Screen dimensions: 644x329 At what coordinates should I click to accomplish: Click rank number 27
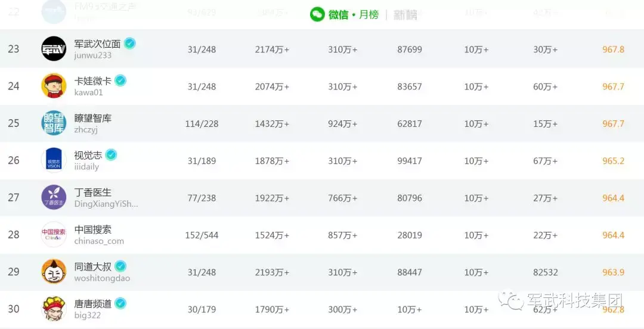click(14, 197)
